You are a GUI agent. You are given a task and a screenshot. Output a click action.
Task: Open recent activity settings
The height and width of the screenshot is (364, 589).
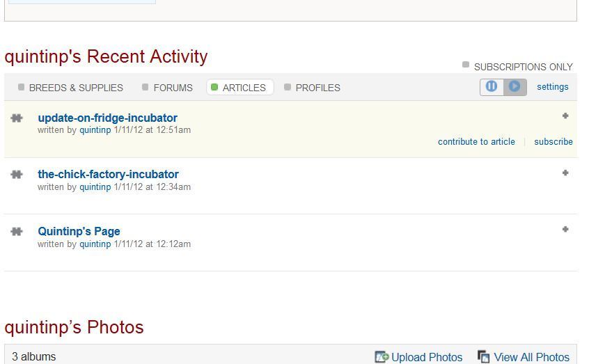(552, 87)
